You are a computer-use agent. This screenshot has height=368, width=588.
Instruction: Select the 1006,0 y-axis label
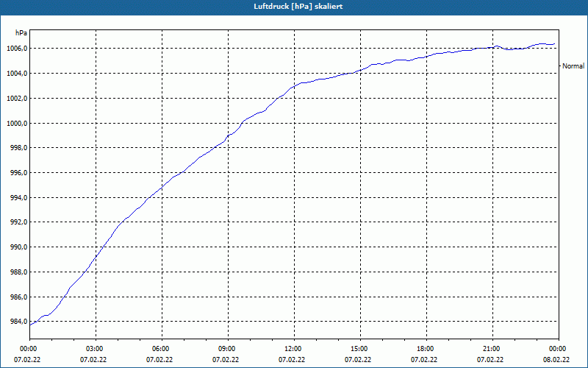pyautogui.click(x=17, y=49)
